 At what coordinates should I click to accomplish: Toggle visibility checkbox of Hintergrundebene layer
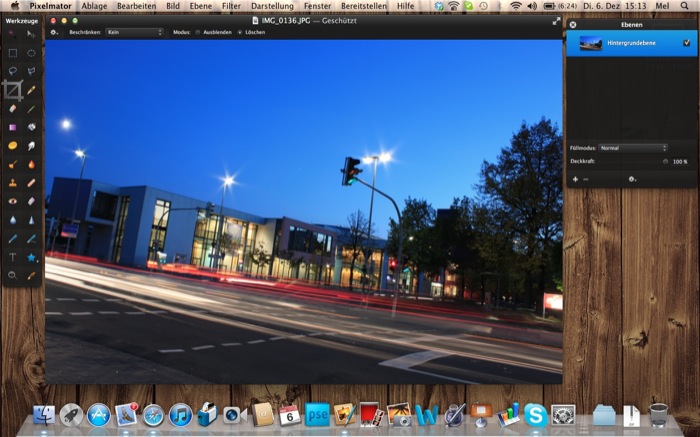pos(686,43)
